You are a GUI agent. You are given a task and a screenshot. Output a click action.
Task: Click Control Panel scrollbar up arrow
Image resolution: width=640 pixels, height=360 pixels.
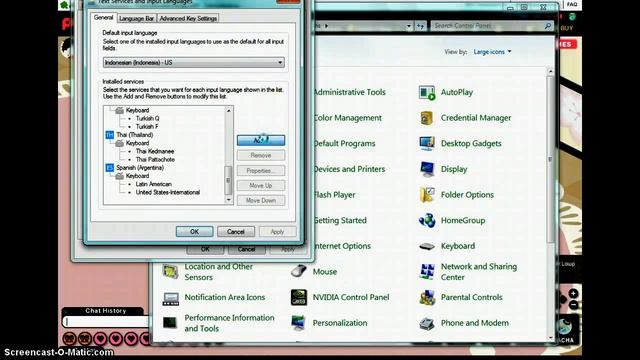(550, 71)
